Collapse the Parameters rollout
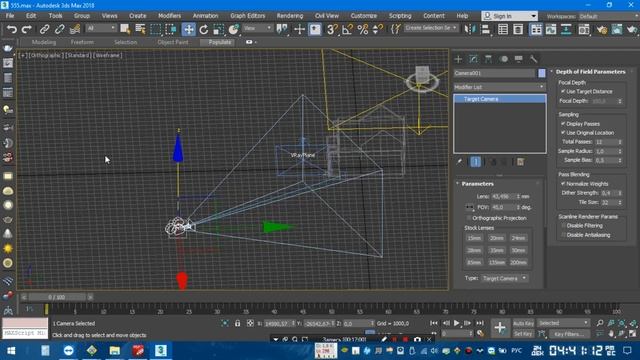 point(477,184)
